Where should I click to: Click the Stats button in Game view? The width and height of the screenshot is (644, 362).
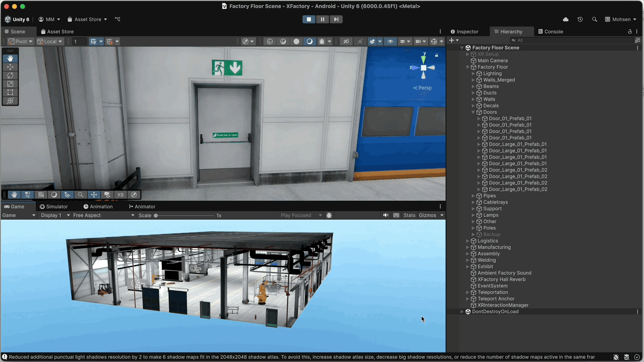pos(409,216)
